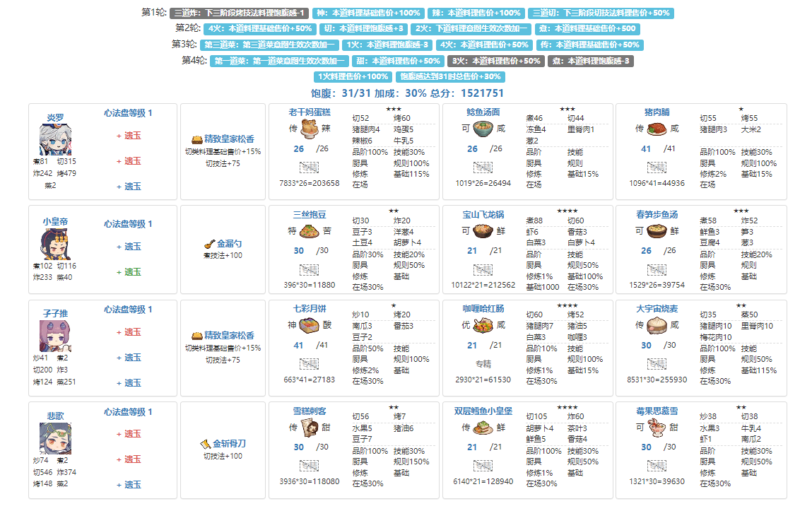Click the quantity 30 field for 三丝炮豆
This screenshot has height=511, width=812.
pyautogui.click(x=299, y=251)
